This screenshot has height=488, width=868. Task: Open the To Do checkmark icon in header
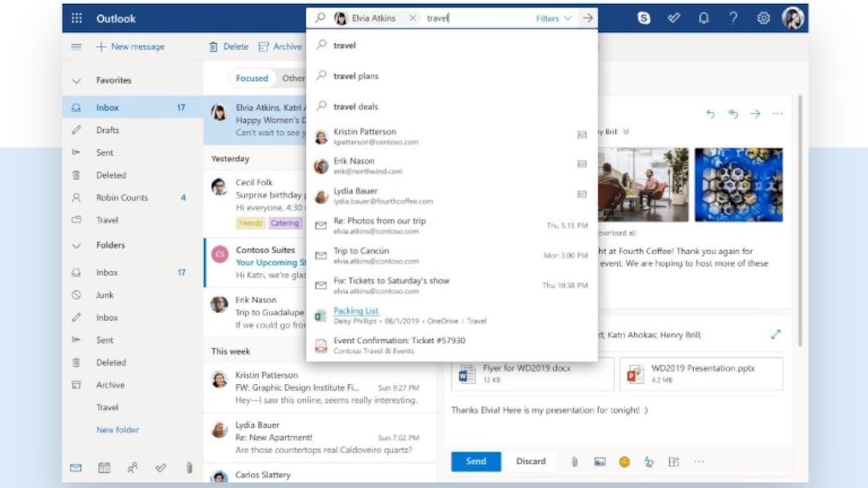point(674,18)
